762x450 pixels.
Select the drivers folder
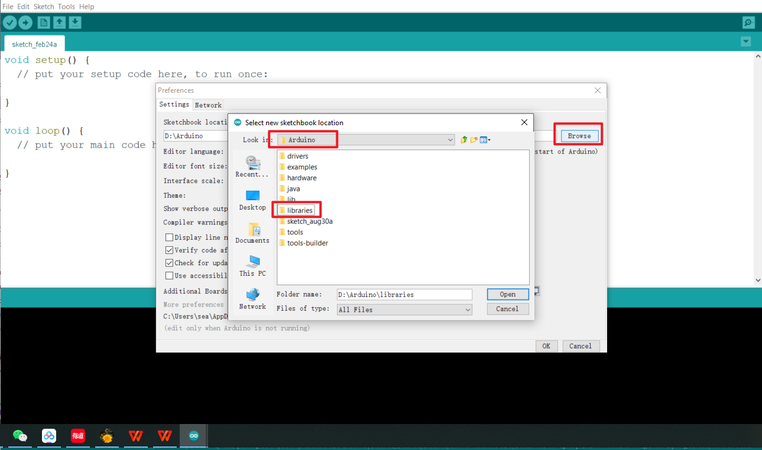click(x=294, y=156)
